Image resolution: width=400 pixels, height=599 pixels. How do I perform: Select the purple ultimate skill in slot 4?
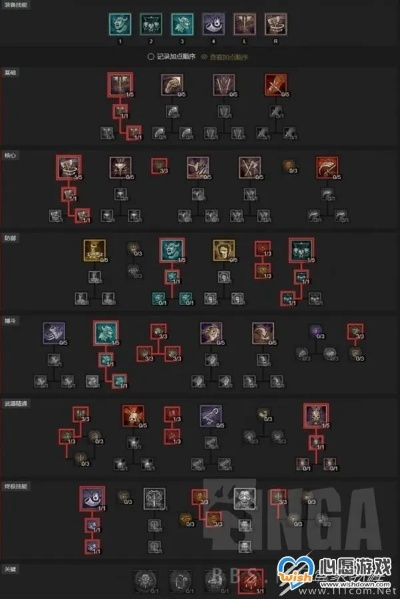tap(213, 24)
